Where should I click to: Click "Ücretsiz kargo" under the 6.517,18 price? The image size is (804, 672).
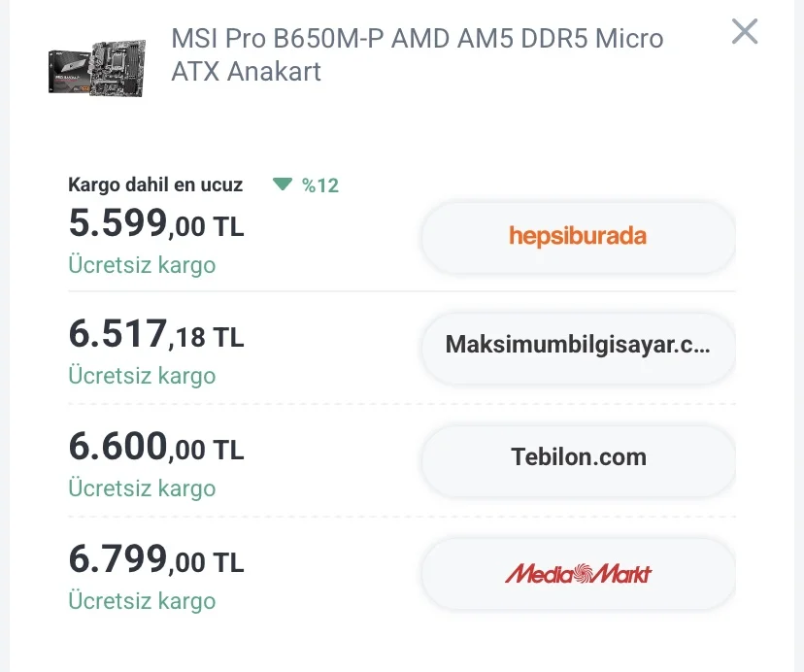pyautogui.click(x=142, y=376)
